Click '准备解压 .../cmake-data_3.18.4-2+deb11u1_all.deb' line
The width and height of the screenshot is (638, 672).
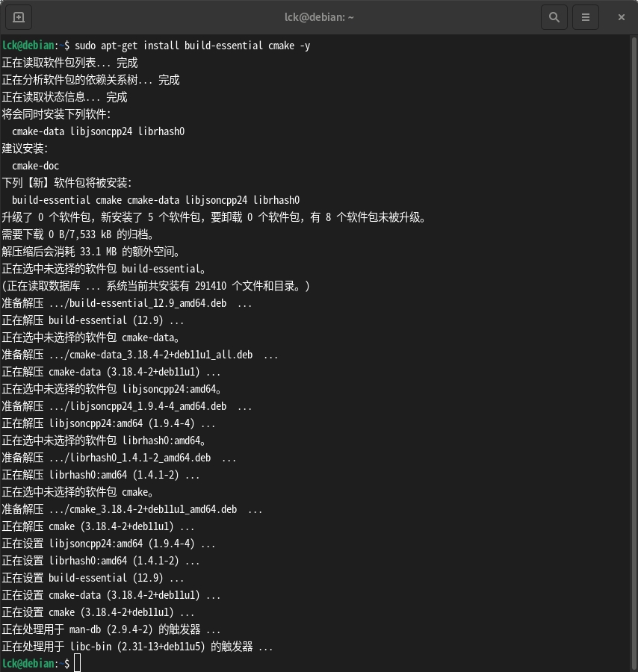140,355
